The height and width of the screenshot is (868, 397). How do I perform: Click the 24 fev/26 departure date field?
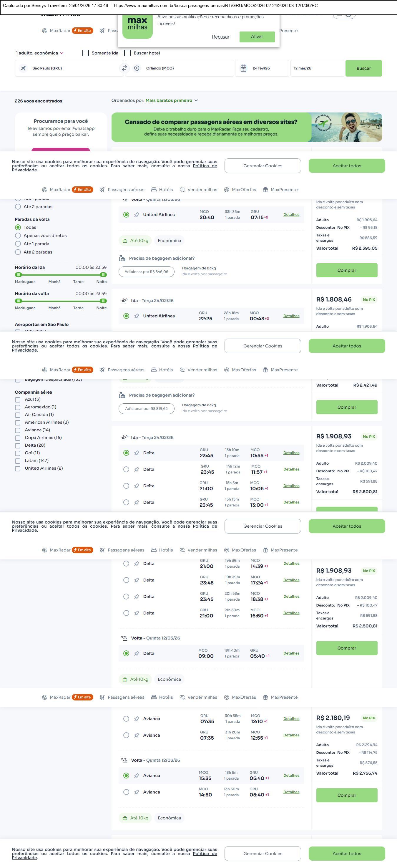click(x=261, y=68)
